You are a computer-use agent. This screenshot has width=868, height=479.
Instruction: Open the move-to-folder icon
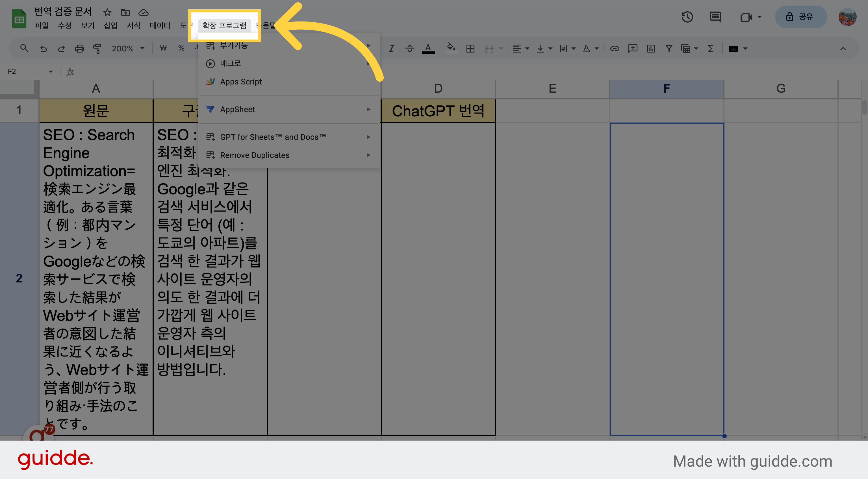[125, 12]
